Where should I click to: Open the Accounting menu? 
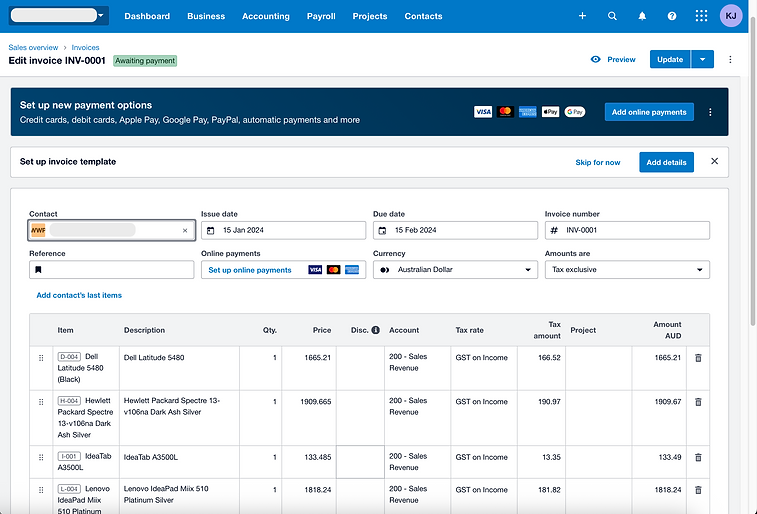pyautogui.click(x=266, y=16)
